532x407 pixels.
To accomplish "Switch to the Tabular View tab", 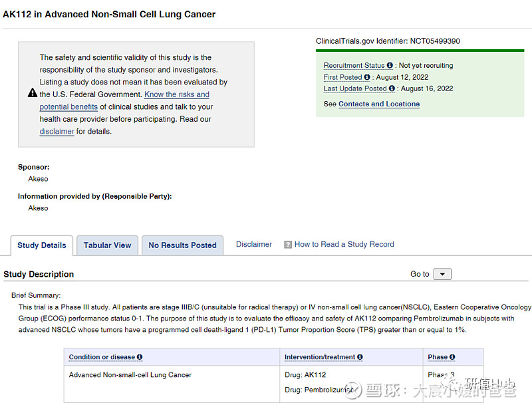I will 107,245.
